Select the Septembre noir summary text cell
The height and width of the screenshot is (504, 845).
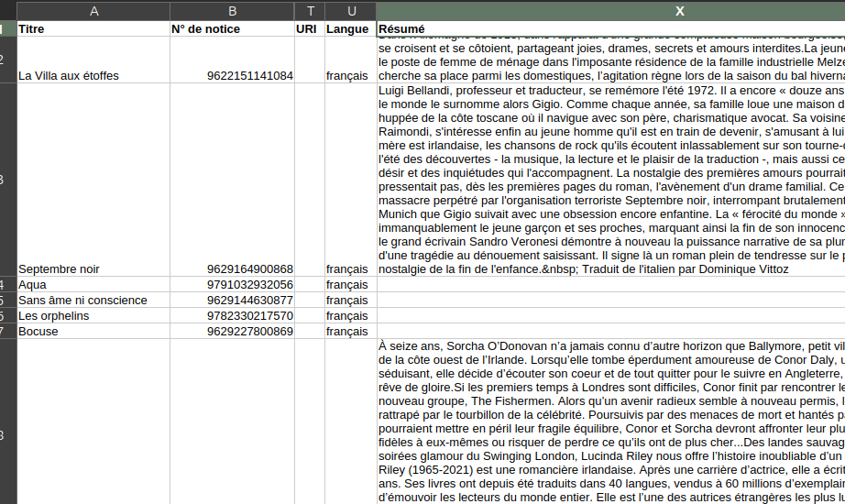tap(610, 180)
